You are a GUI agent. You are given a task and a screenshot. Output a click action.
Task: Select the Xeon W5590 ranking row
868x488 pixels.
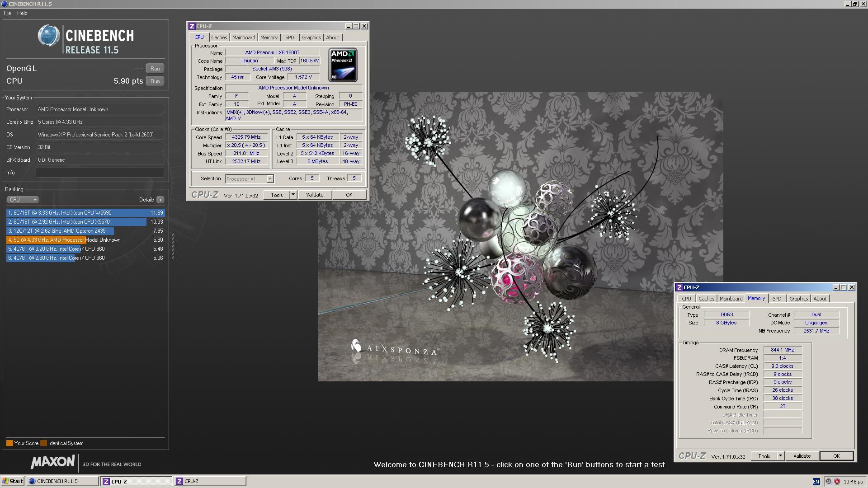85,213
